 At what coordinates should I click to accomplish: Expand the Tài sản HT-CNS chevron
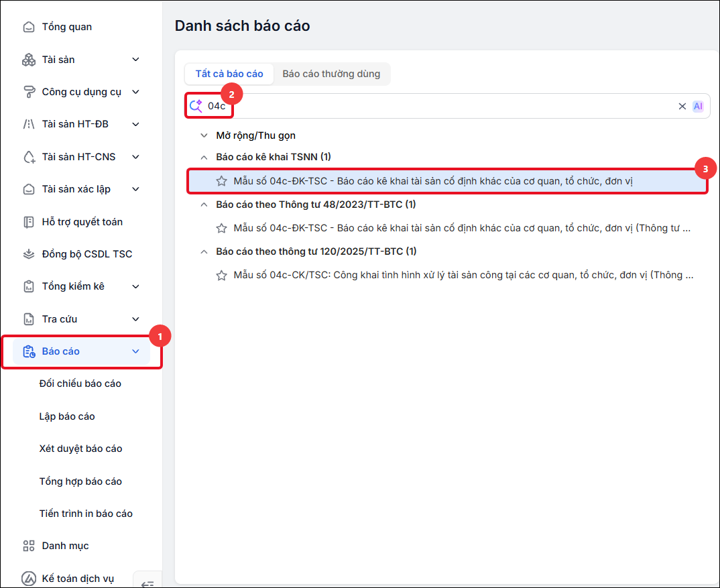point(135,157)
